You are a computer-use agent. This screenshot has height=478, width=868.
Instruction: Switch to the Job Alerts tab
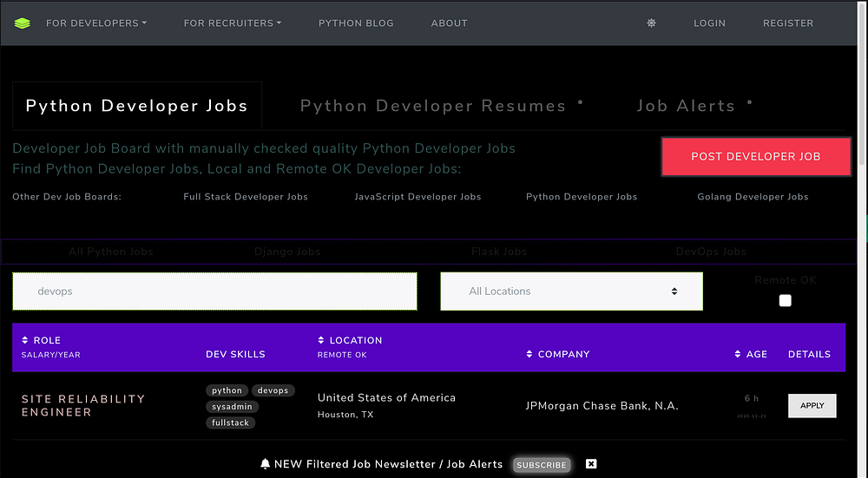(686, 106)
